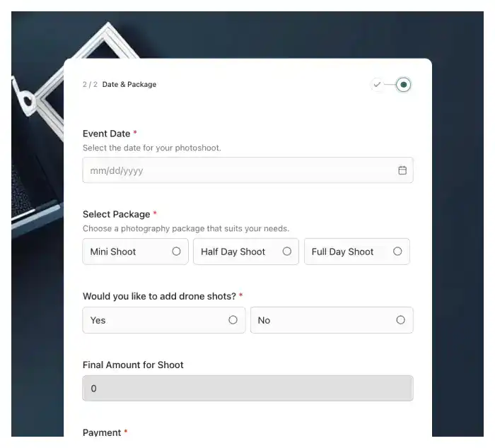Image resolution: width=495 pixels, height=448 pixels.
Task: Focus the Event Date mm/dd/yyyy field
Action: pos(248,170)
